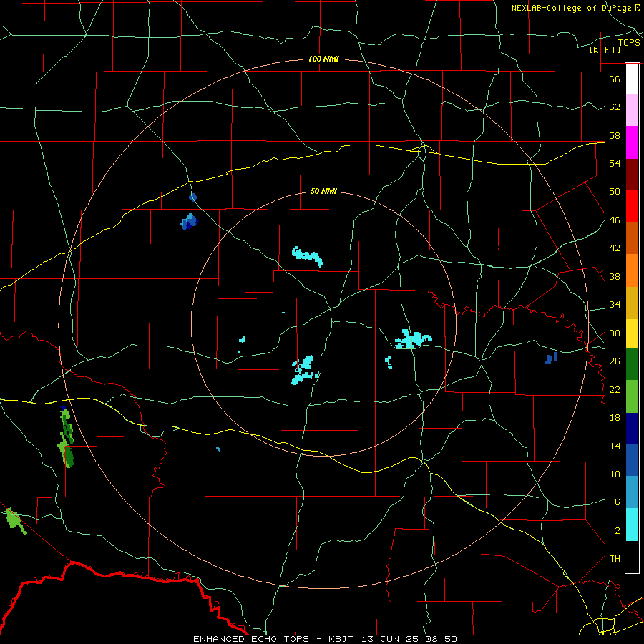The image size is (644, 644).
Task: Select the "10" scale label
Action: click(x=615, y=474)
